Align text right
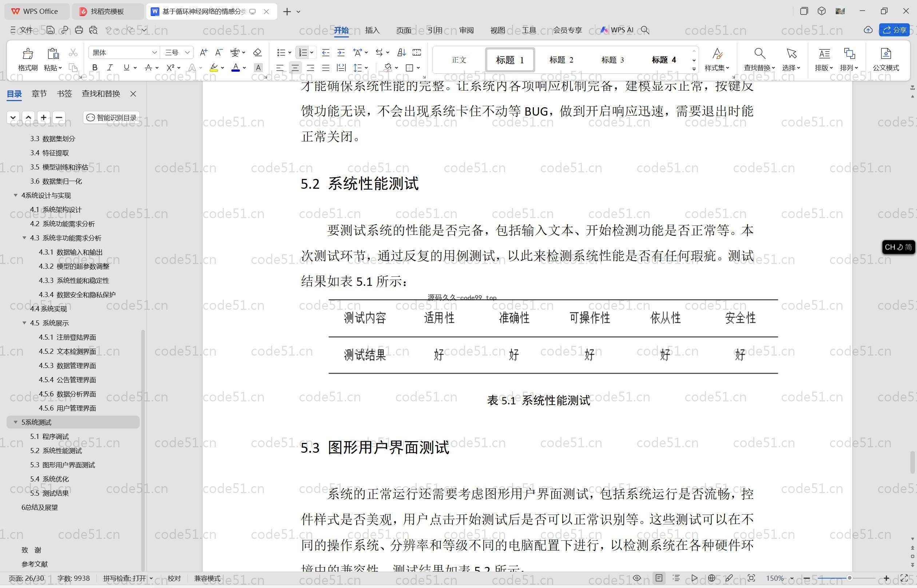 tap(310, 68)
